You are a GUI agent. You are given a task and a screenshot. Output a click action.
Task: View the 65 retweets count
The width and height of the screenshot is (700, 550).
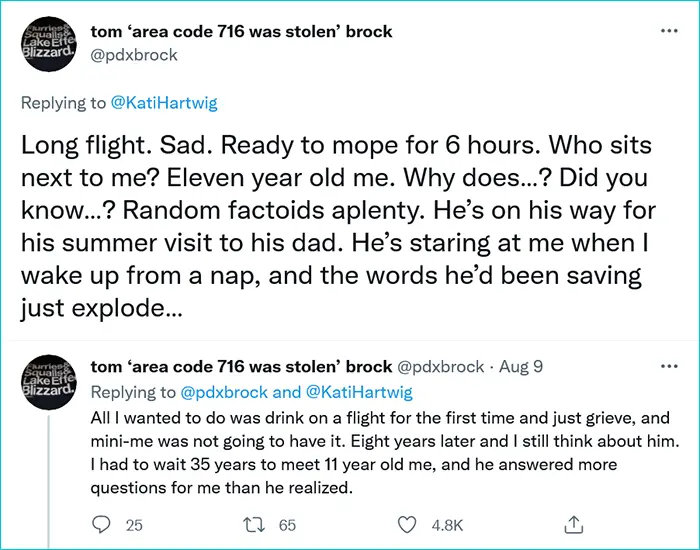[x=288, y=524]
